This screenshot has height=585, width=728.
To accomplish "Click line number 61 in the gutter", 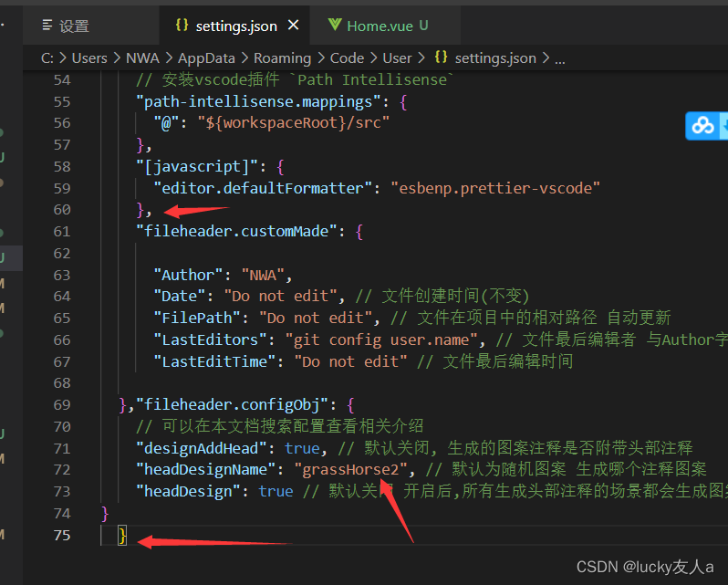I will click(62, 231).
